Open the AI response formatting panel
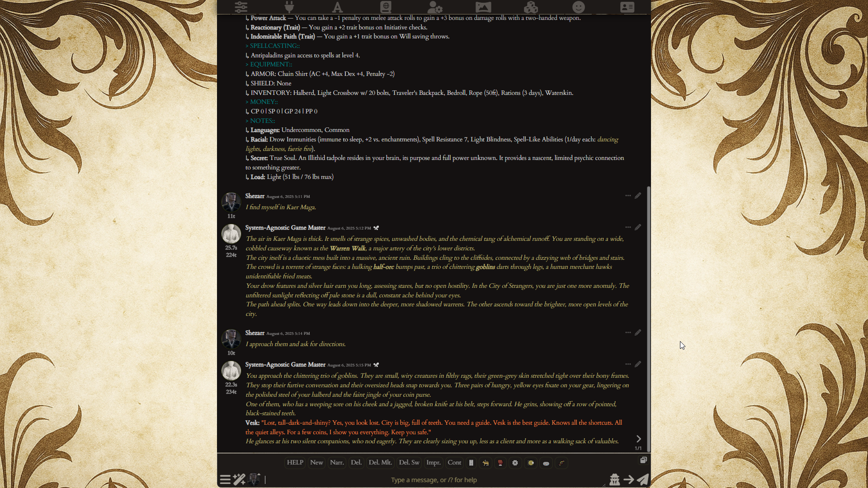The width and height of the screenshot is (868, 488). tap(337, 7)
